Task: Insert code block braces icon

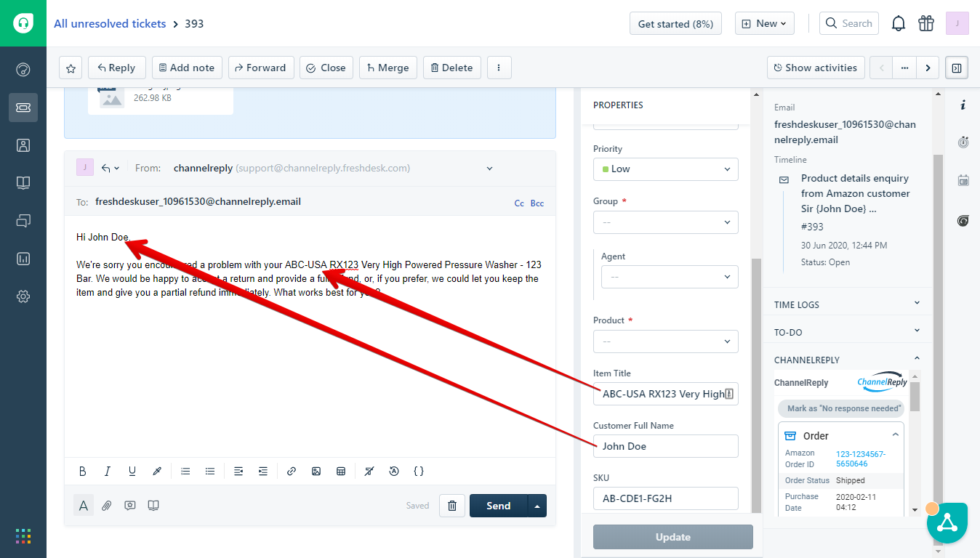Action: point(419,472)
